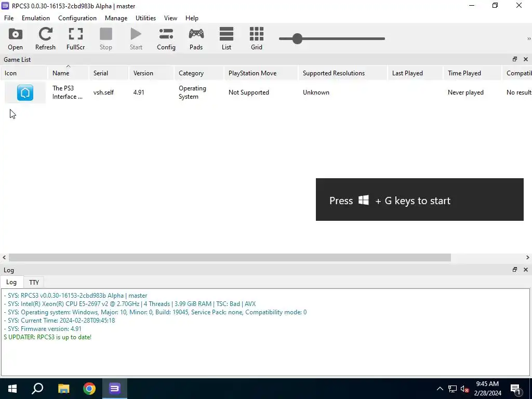This screenshot has height=399, width=532.
Task: Click the Start emulation icon
Action: pos(136,38)
